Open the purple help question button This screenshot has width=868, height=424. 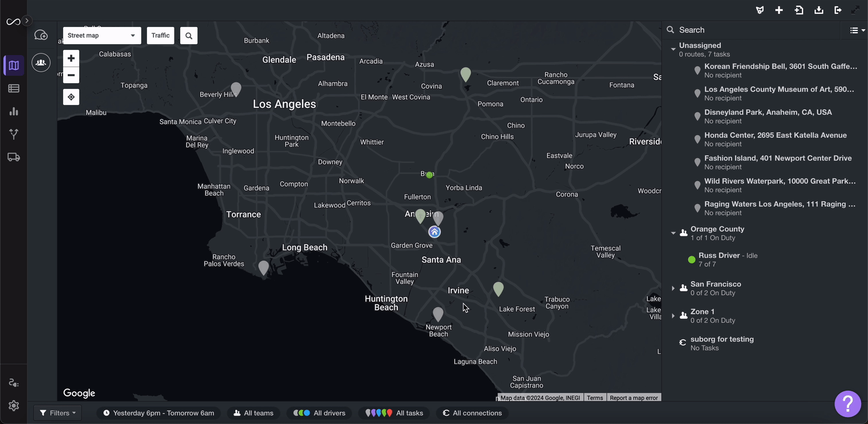(x=848, y=403)
